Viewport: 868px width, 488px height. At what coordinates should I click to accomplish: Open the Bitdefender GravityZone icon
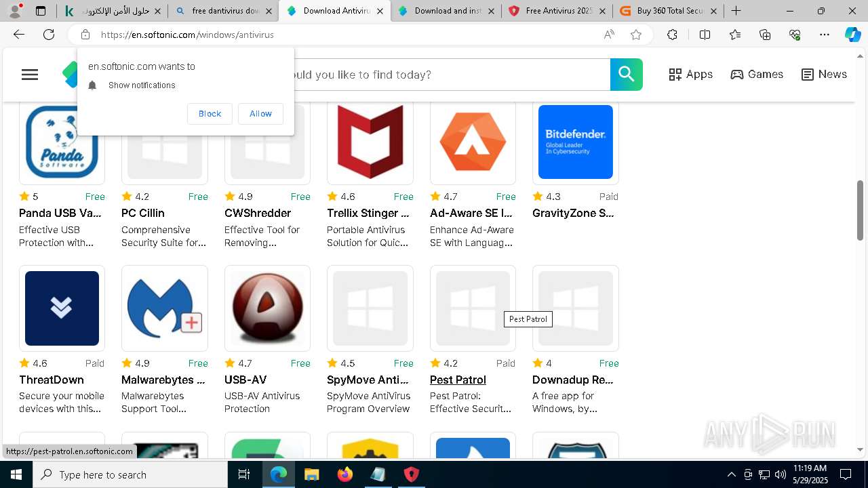[x=576, y=142]
